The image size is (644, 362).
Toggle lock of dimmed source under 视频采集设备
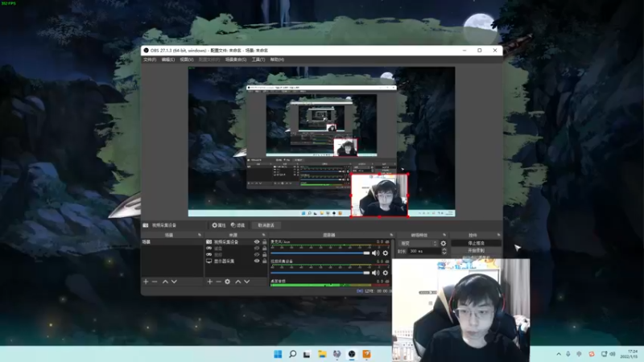pos(265,249)
